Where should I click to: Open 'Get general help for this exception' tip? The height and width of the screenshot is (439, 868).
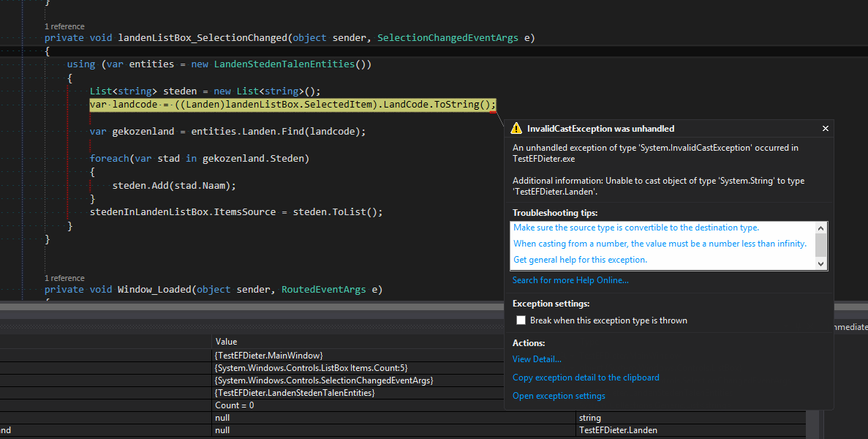point(580,260)
